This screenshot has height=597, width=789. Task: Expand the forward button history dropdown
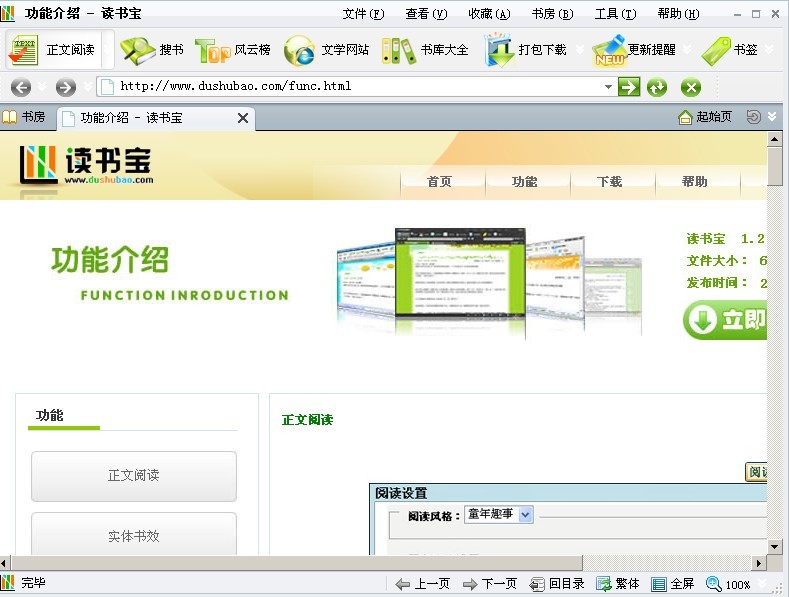(87, 87)
